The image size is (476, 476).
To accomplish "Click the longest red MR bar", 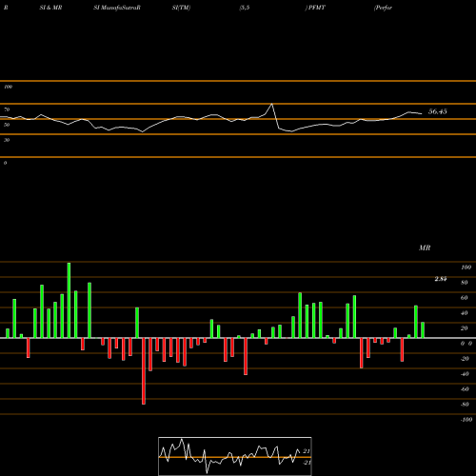I will click(x=144, y=371).
